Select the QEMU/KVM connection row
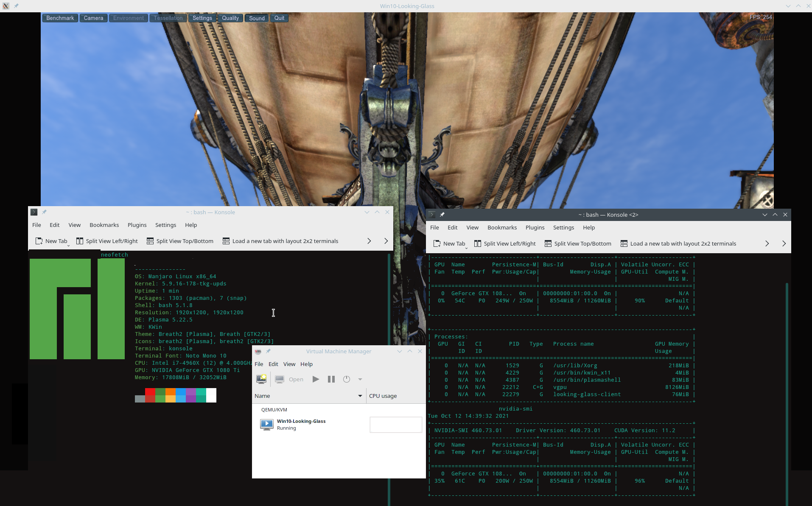 click(x=339, y=410)
